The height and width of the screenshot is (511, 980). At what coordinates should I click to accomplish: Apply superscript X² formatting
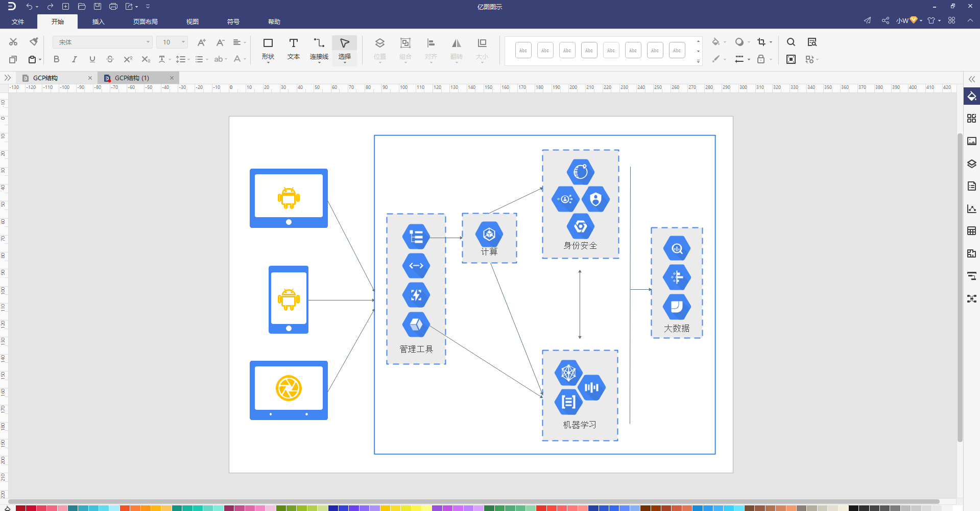[x=128, y=59]
